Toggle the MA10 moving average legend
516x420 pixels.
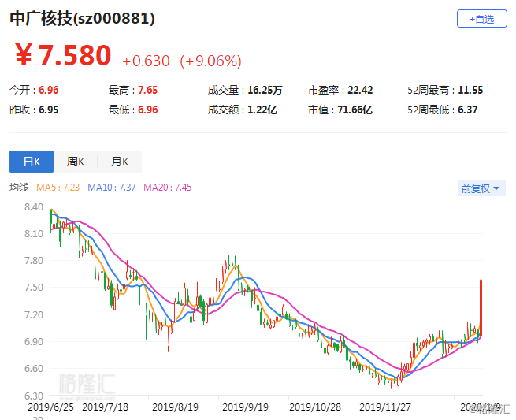pyautogui.click(x=112, y=188)
